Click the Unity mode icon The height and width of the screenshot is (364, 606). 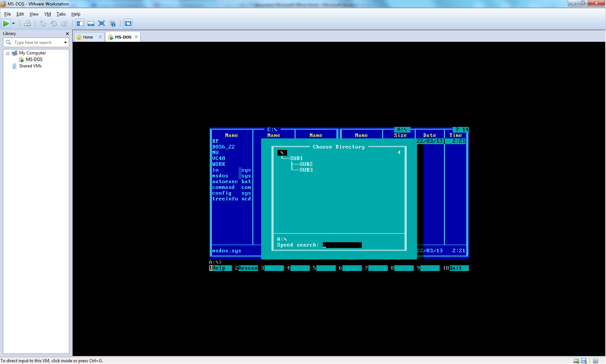(113, 24)
